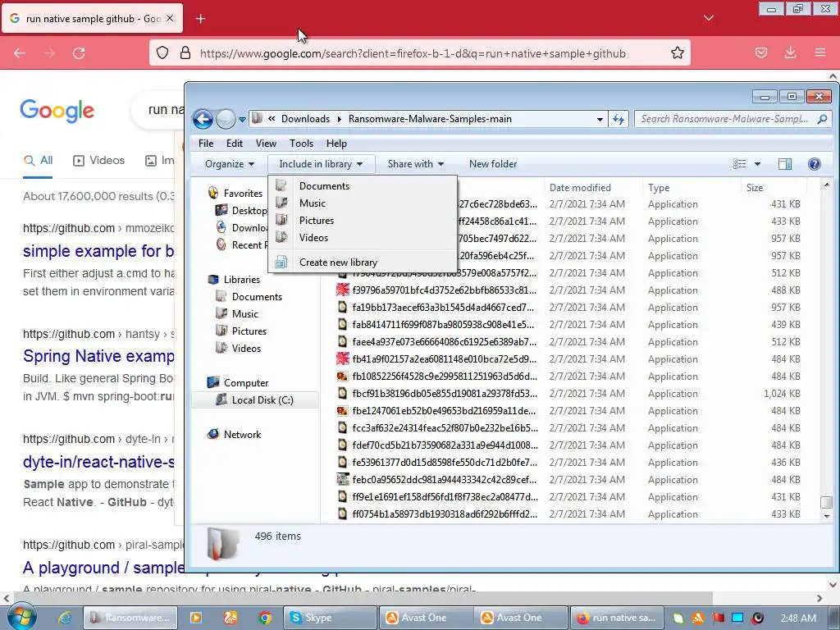The image size is (840, 630).
Task: Click the padlock site info icon
Action: coord(185,53)
